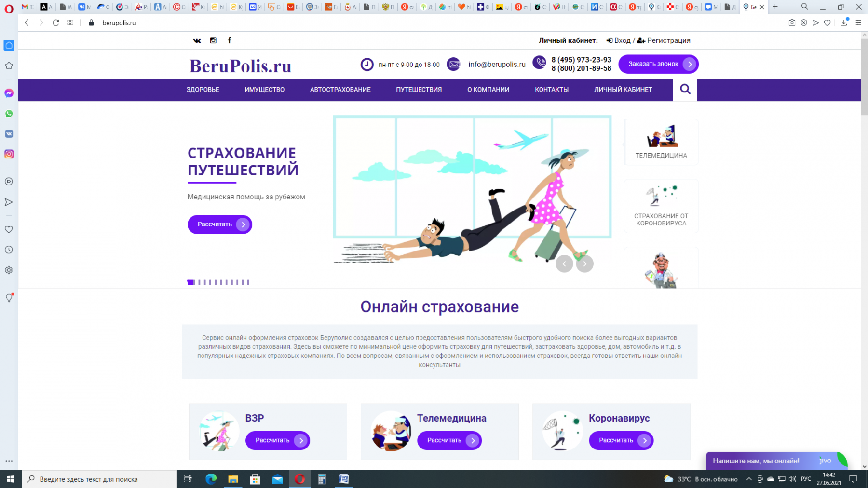Open the VK social icon in header

[197, 40]
